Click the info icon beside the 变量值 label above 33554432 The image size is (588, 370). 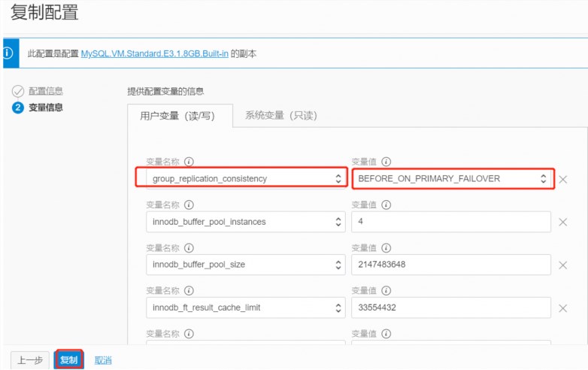[x=386, y=290]
